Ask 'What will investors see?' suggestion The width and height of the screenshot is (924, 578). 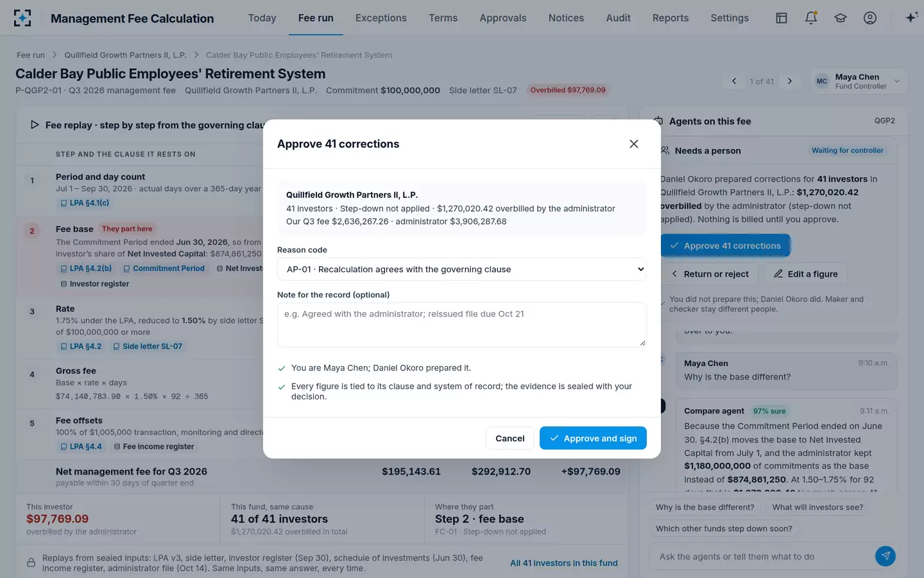click(818, 507)
